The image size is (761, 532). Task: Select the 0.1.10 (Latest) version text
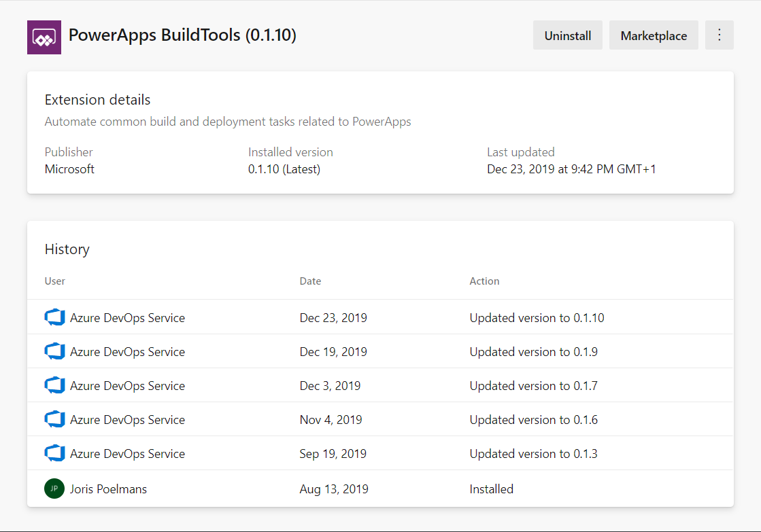[285, 169]
